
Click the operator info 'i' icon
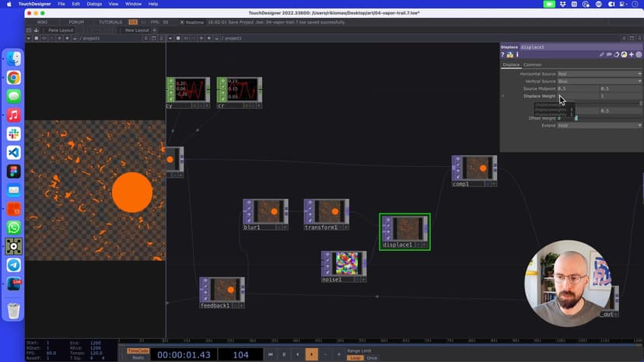coord(518,55)
